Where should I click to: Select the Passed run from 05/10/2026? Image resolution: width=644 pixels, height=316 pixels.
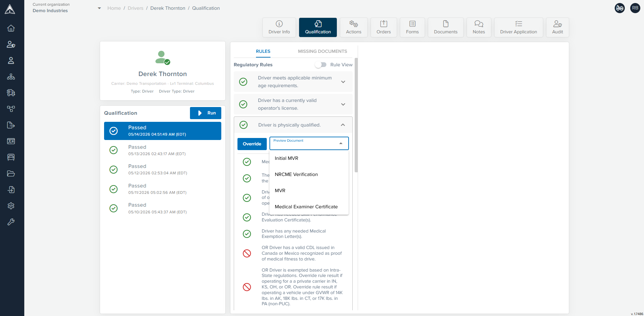click(x=163, y=208)
